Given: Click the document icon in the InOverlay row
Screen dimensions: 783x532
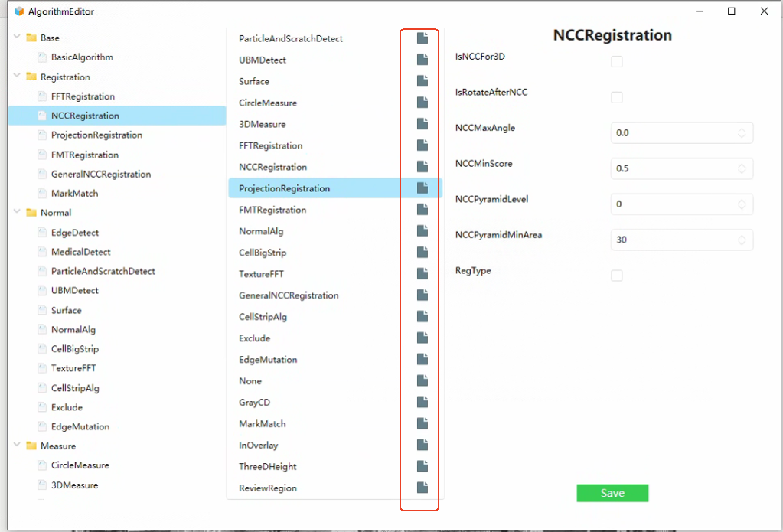Looking at the screenshot, I should [x=422, y=445].
